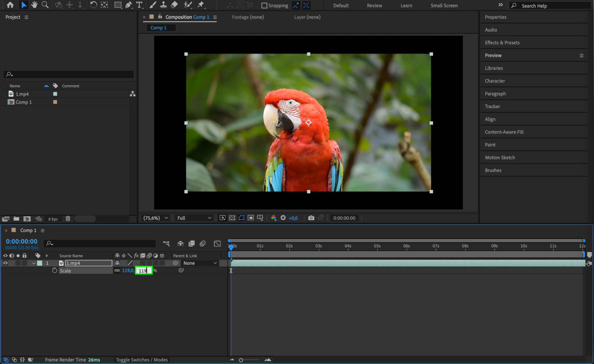Click the 1.mp4 layer label color swatch

(x=40, y=263)
